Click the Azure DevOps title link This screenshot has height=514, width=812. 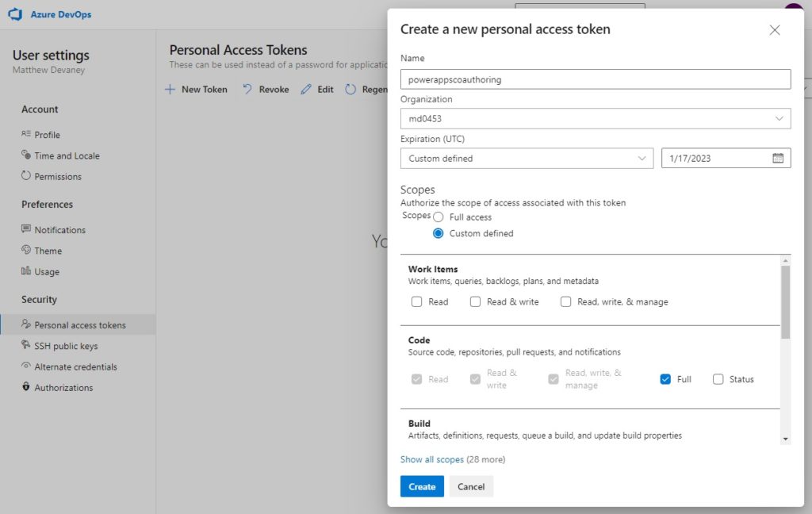pos(60,14)
